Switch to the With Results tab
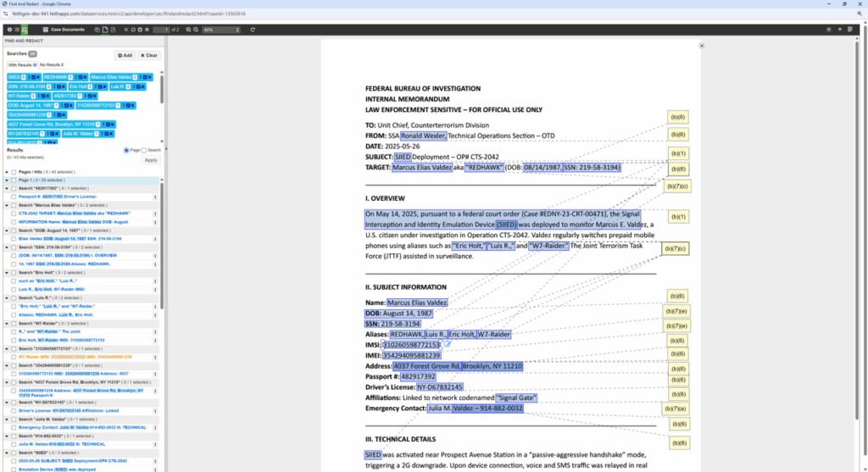The width and height of the screenshot is (868, 472). pyautogui.click(x=23, y=64)
